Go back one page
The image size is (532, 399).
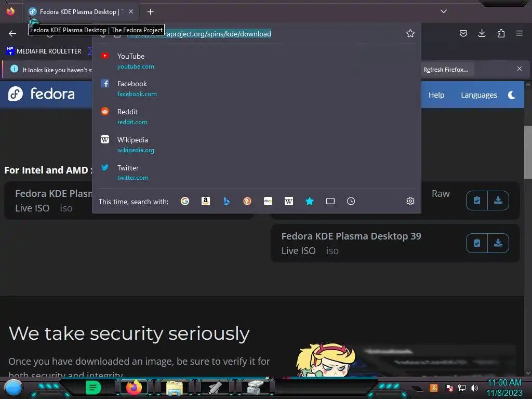12,33
